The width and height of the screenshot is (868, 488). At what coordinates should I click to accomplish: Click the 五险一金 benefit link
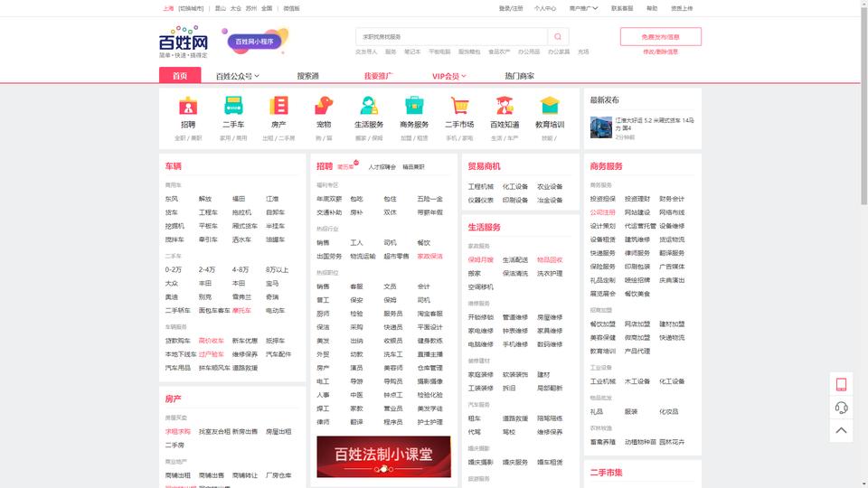point(429,199)
